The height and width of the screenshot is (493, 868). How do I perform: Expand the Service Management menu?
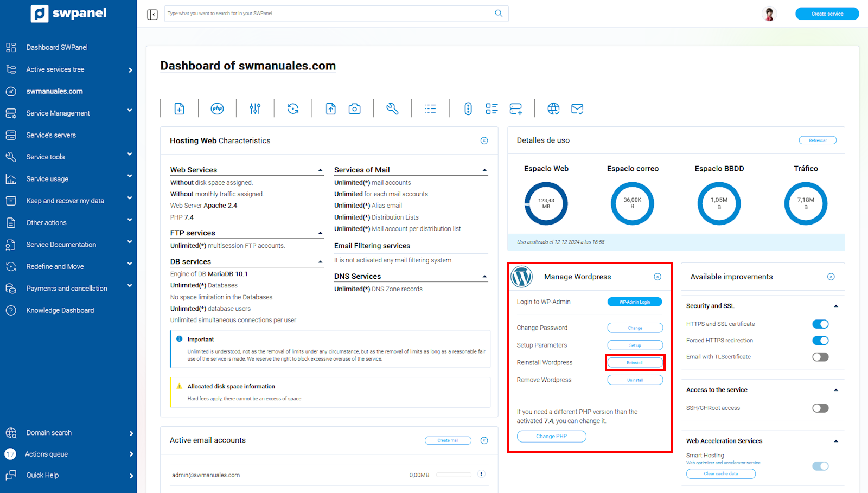pos(58,113)
